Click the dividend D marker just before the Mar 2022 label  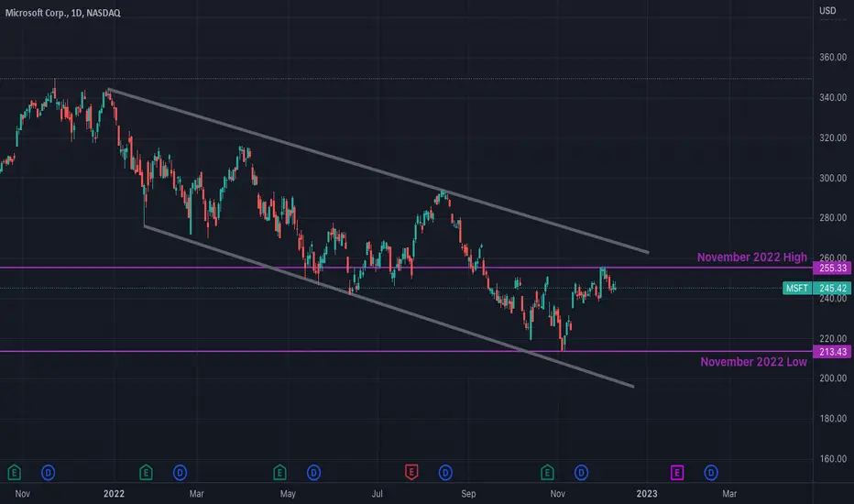coord(180,473)
